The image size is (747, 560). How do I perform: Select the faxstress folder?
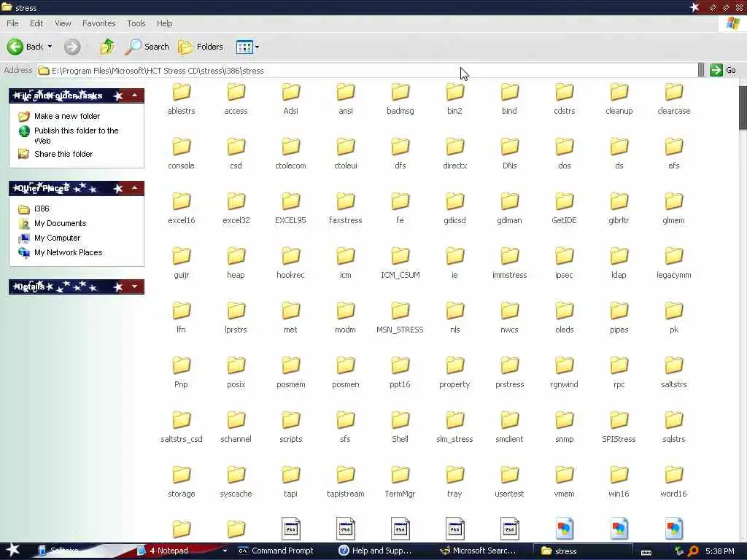(345, 209)
